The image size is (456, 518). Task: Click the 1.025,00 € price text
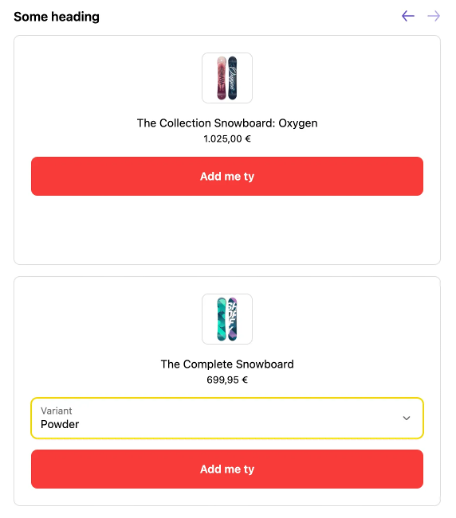(x=227, y=139)
